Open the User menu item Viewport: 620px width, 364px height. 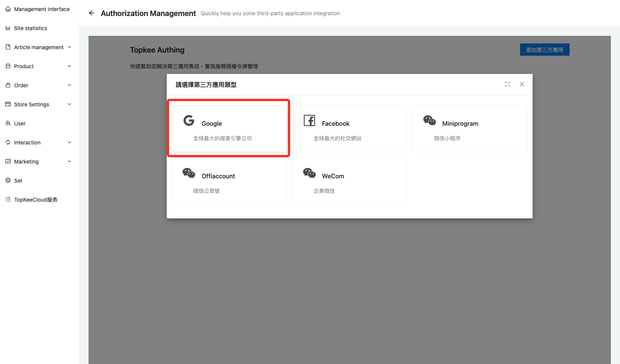pos(20,123)
